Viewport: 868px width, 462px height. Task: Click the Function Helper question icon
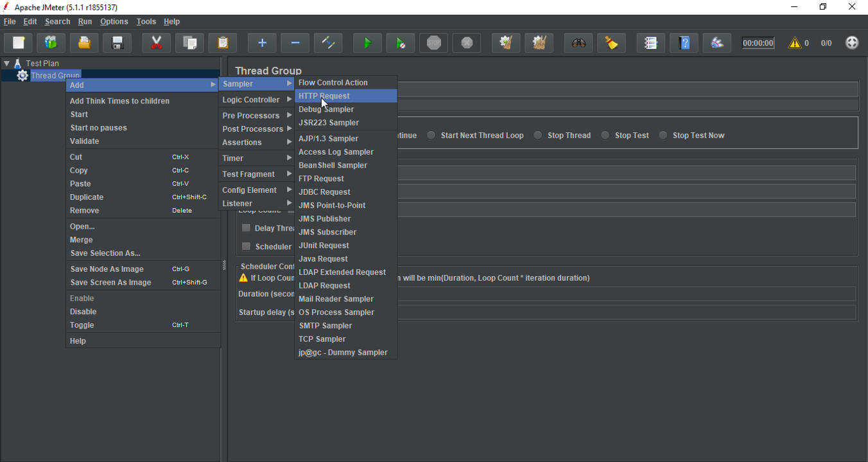(x=684, y=43)
